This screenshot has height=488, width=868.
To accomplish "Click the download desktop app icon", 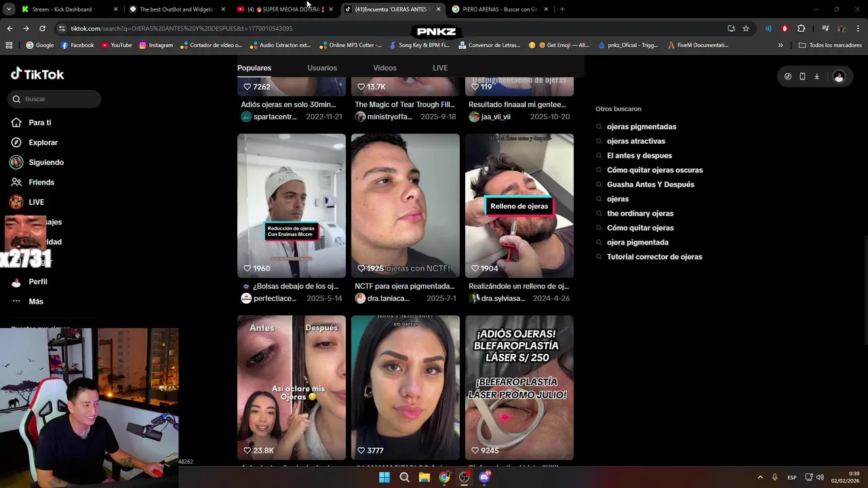I will pyautogui.click(x=816, y=77).
